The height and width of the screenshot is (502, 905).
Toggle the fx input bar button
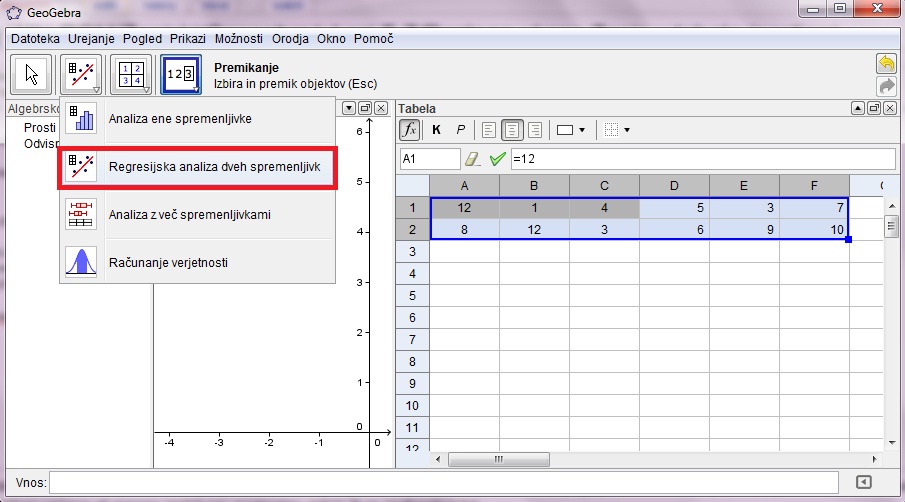click(409, 130)
